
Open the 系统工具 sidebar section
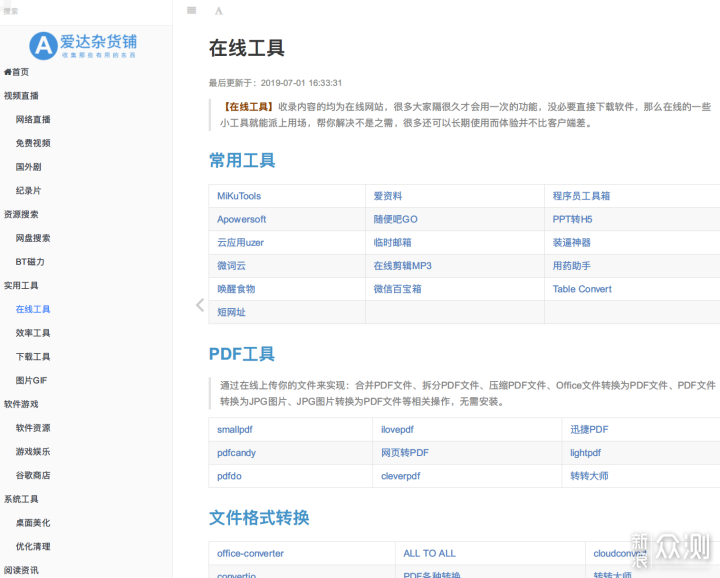[x=21, y=499]
